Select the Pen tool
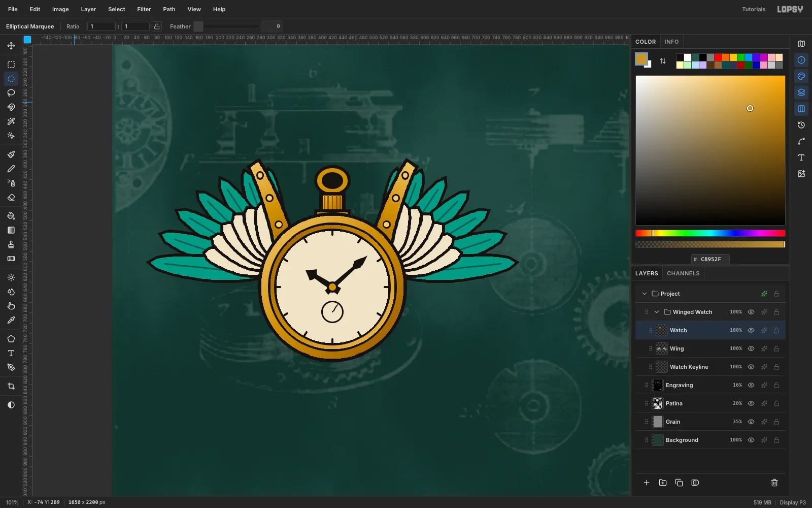The height and width of the screenshot is (508, 812). pyautogui.click(x=11, y=367)
